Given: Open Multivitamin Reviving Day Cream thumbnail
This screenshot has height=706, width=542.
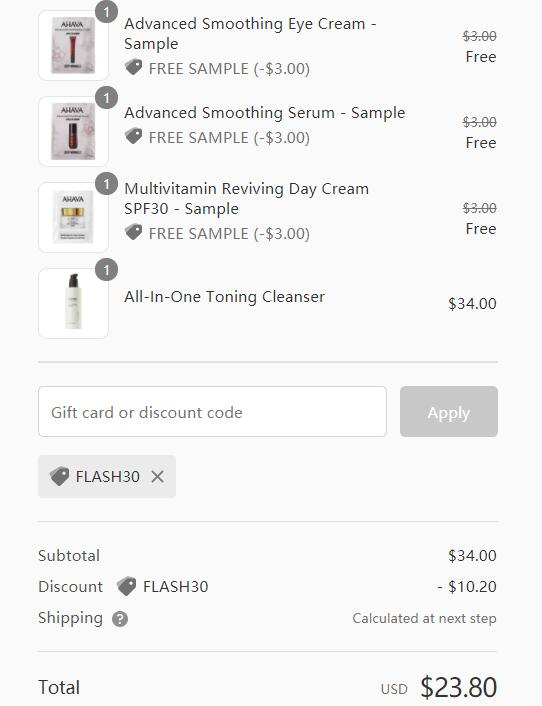Looking at the screenshot, I should click(73, 217).
